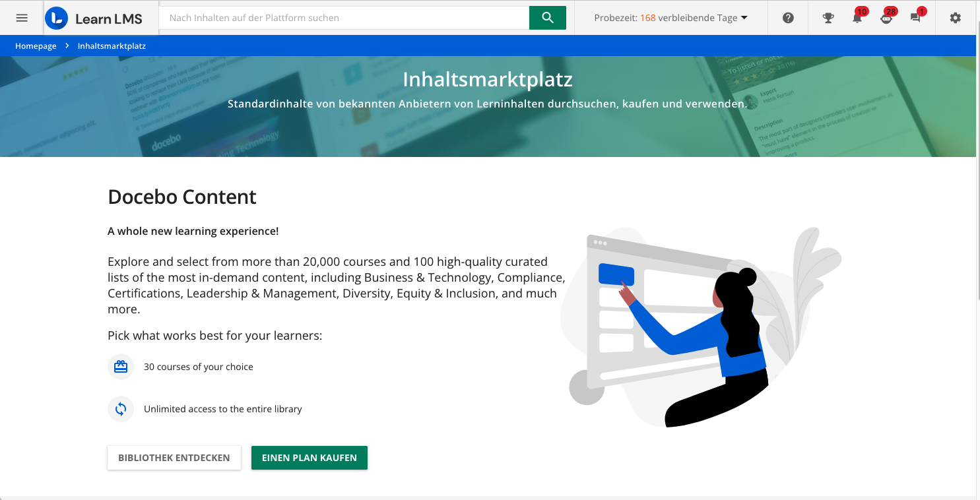This screenshot has width=980, height=500.
Task: Click the Inhaltsmarktplatz breadcrumb
Action: tap(112, 46)
